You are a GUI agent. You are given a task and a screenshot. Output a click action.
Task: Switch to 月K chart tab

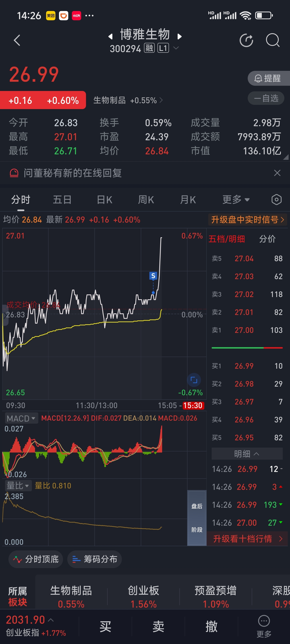pos(188,200)
